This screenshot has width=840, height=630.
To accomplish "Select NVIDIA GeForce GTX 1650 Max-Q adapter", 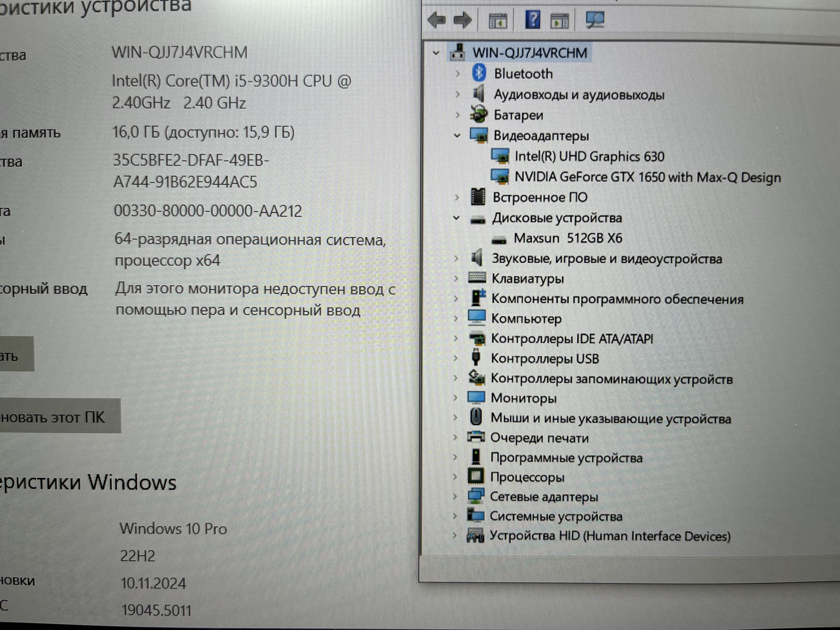I will pos(647,177).
